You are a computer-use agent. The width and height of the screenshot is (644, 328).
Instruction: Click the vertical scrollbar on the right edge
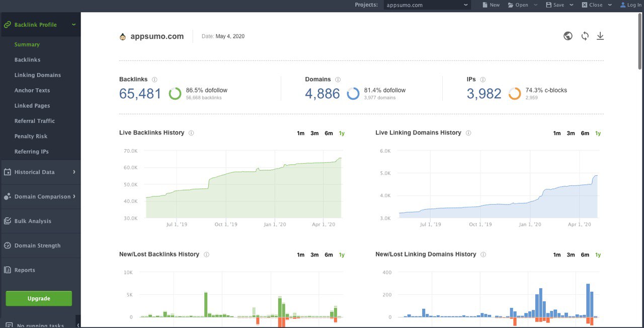tap(640, 41)
